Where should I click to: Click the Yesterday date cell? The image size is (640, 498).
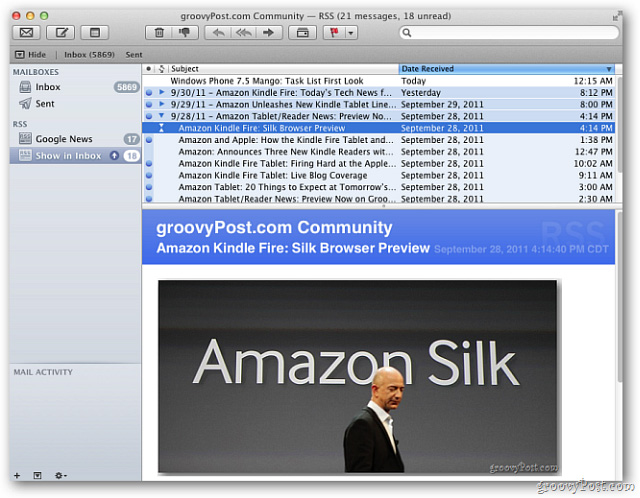pyautogui.click(x=421, y=93)
